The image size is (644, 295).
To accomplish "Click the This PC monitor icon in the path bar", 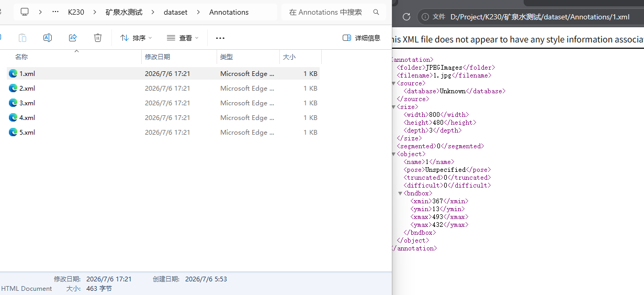I will [25, 12].
